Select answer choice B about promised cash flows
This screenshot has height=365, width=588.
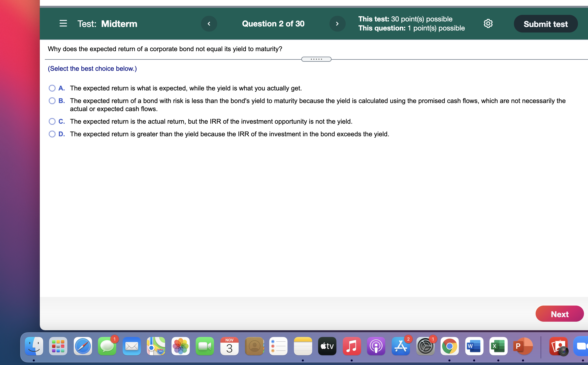(x=52, y=101)
